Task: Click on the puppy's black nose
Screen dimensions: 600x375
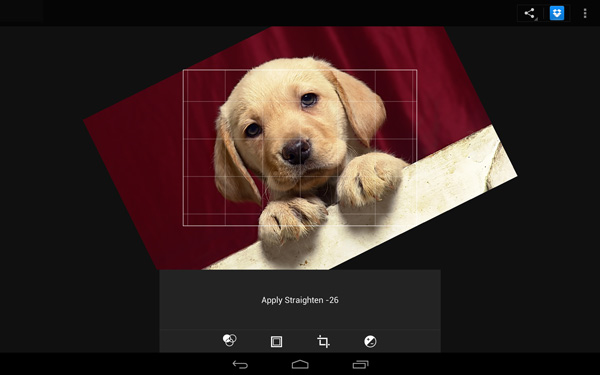Action: 297,151
